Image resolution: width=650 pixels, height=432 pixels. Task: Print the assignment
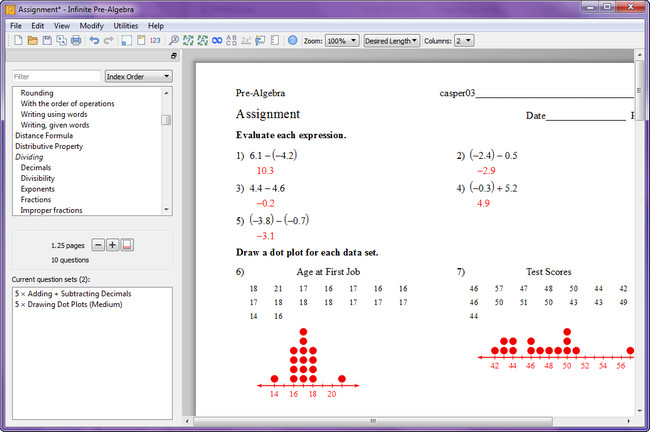[x=76, y=40]
